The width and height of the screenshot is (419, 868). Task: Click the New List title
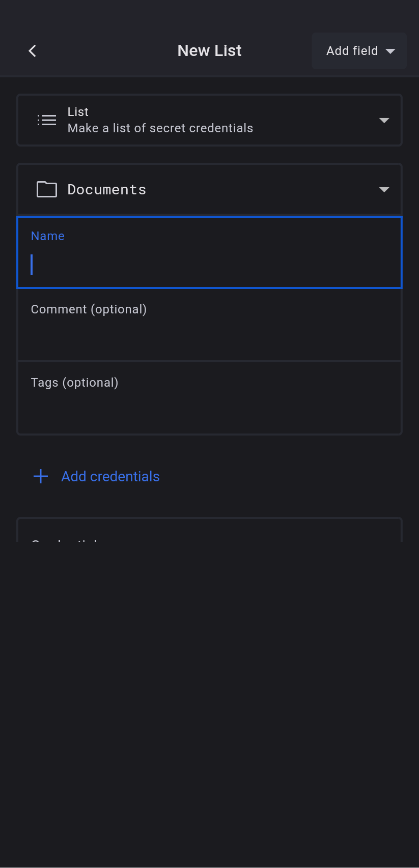209,51
